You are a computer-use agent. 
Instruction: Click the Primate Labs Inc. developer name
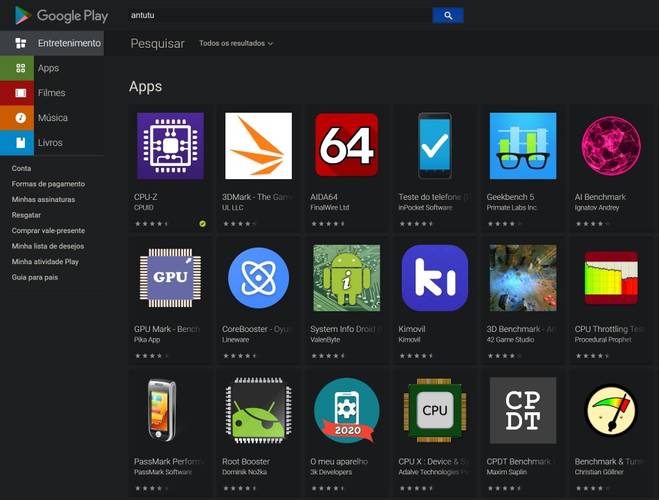pos(512,208)
